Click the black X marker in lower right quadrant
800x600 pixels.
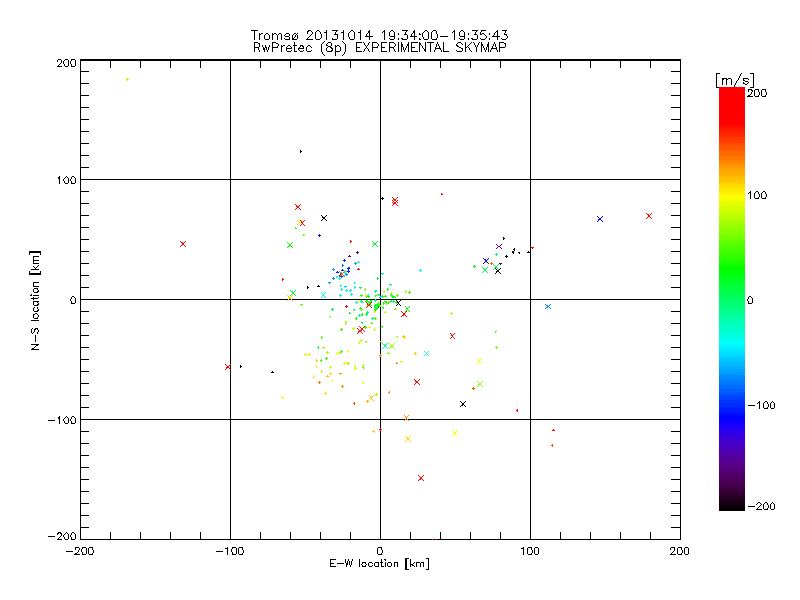pos(463,404)
